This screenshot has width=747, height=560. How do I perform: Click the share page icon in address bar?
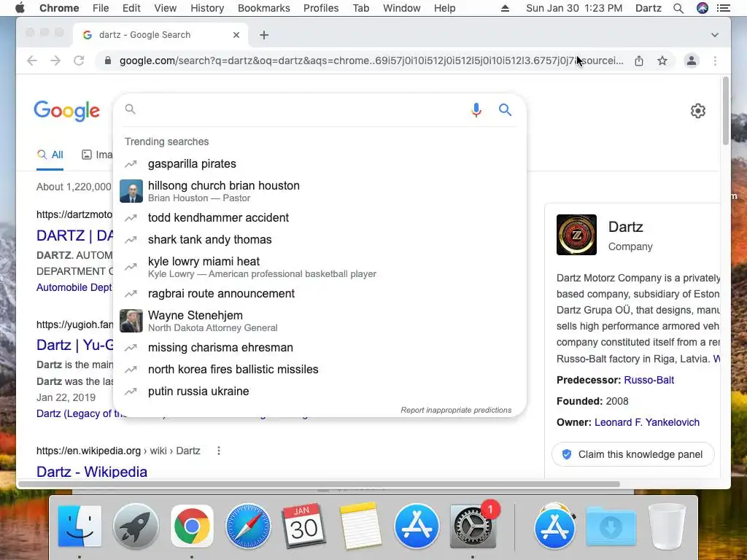[639, 61]
